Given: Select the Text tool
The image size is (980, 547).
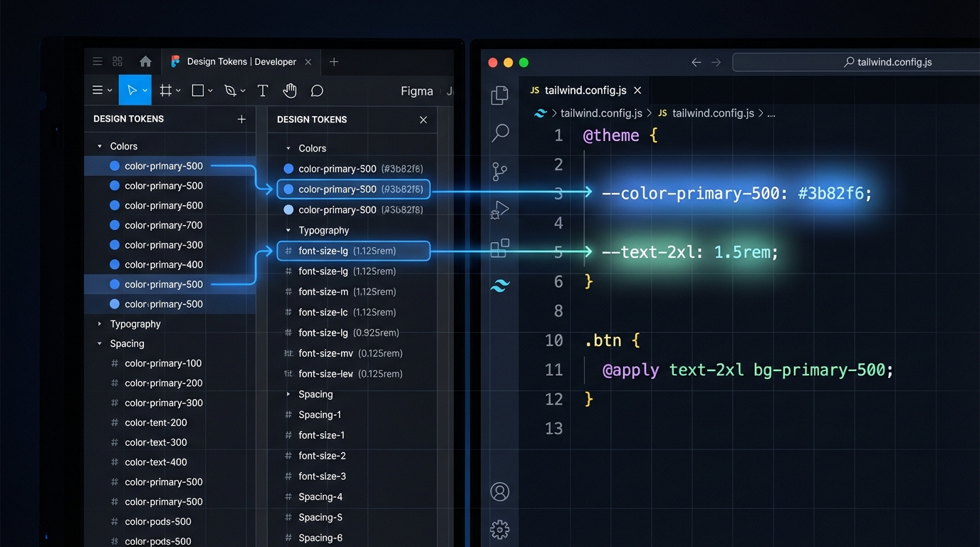Looking at the screenshot, I should (262, 90).
